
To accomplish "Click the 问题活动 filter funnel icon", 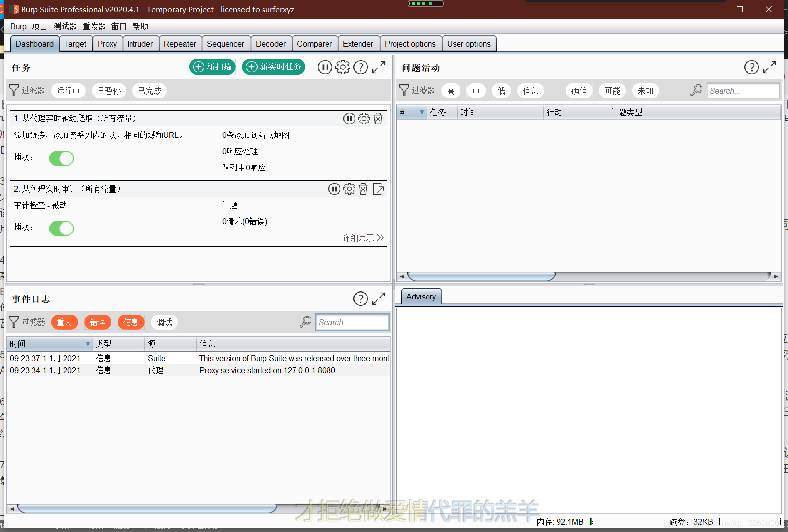I will tap(404, 90).
